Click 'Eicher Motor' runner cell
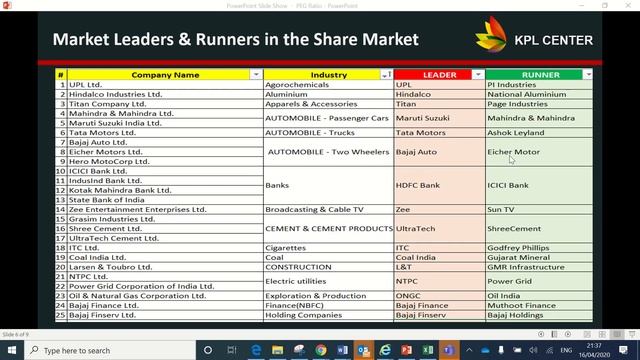 (539, 152)
